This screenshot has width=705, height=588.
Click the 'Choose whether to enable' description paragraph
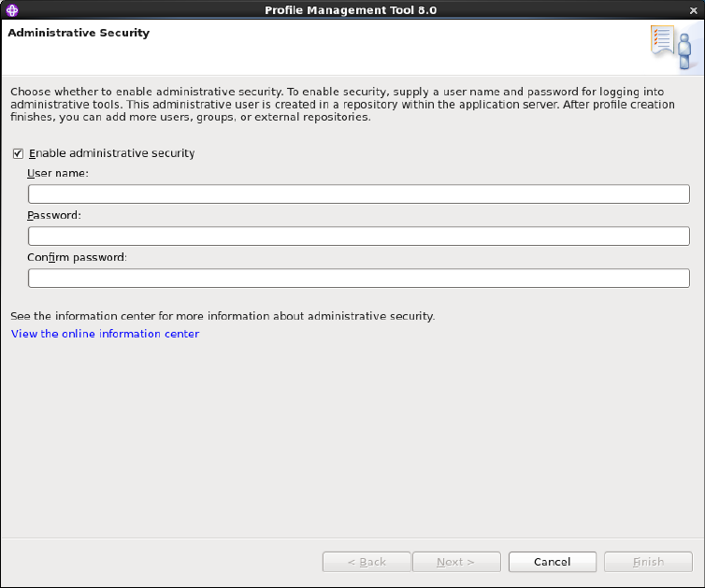[342, 105]
